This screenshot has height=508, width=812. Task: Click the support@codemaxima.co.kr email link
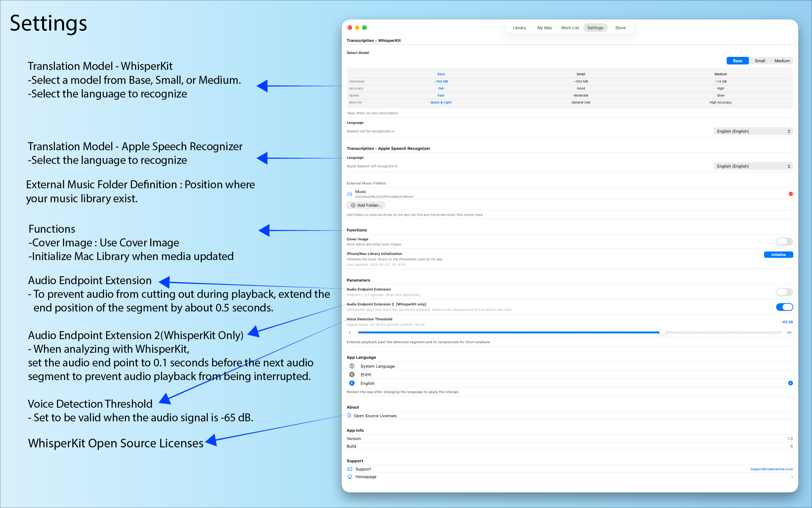click(x=771, y=469)
